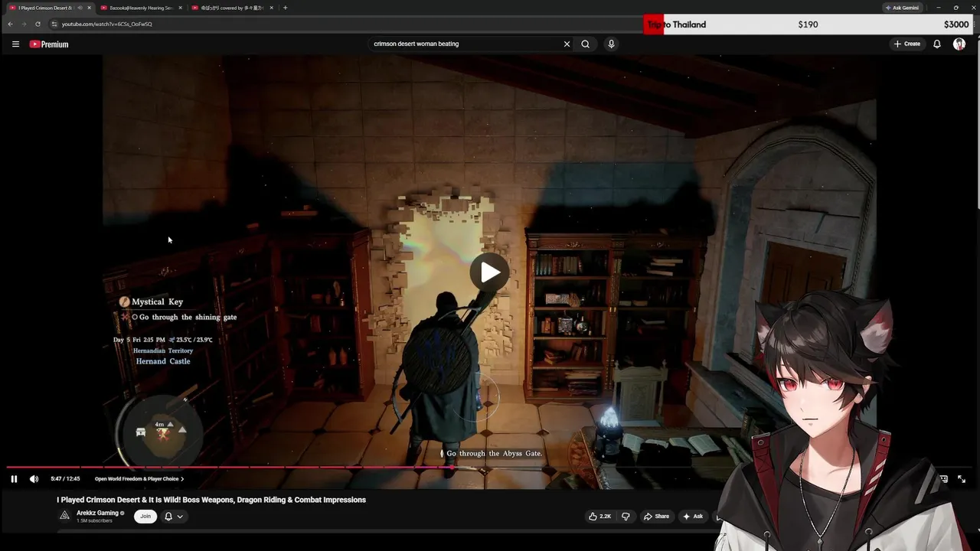This screenshot has height=551, width=980.
Task: View site information icon in the address bar
Action: click(54, 24)
